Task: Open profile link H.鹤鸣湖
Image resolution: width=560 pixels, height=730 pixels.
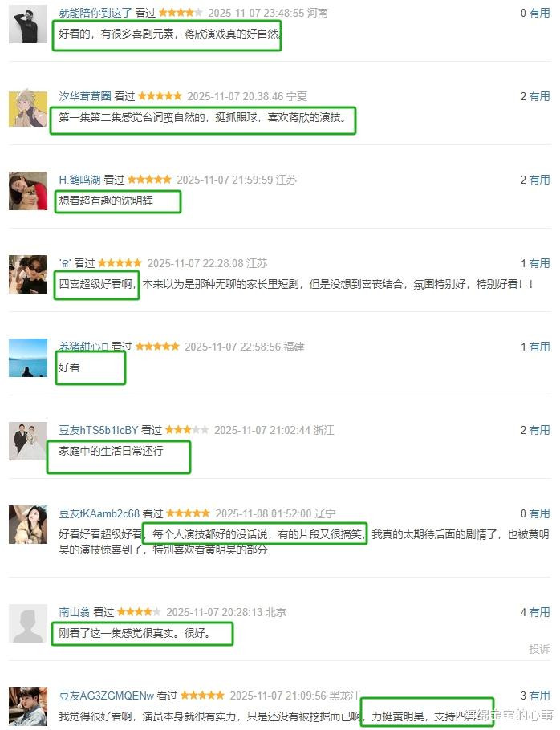Action: coord(79,180)
